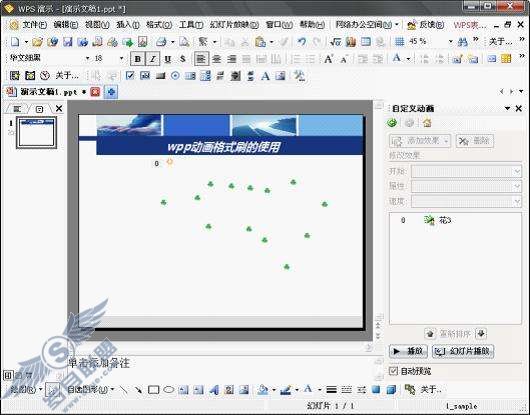Viewport: 530px width, 415px height.
Task: Click the Increase font size icon
Action: [x=328, y=59]
